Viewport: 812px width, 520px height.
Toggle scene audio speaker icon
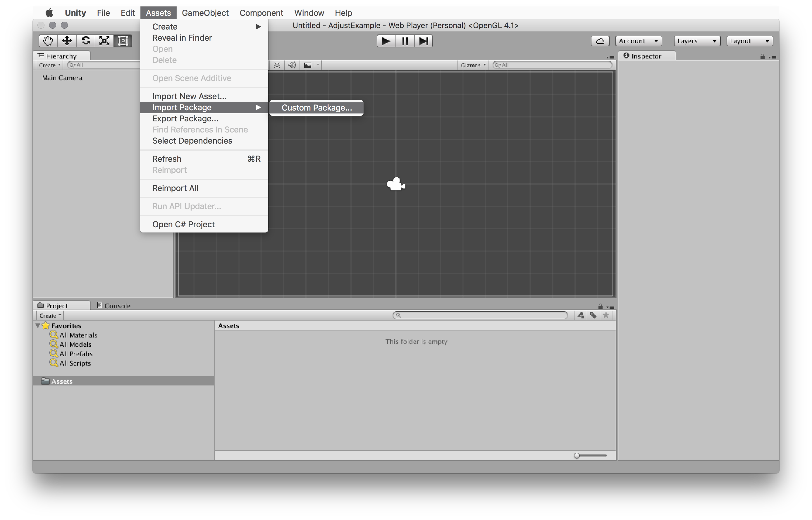[x=292, y=65]
